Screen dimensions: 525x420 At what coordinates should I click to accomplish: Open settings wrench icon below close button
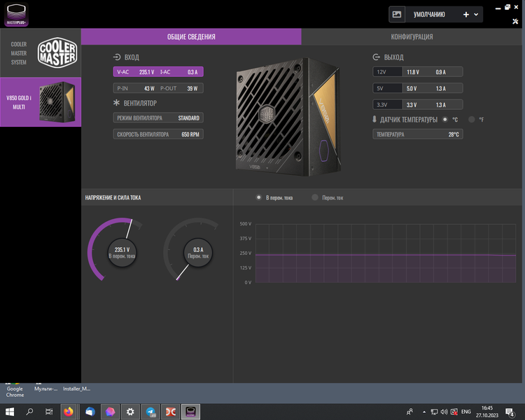point(515,22)
